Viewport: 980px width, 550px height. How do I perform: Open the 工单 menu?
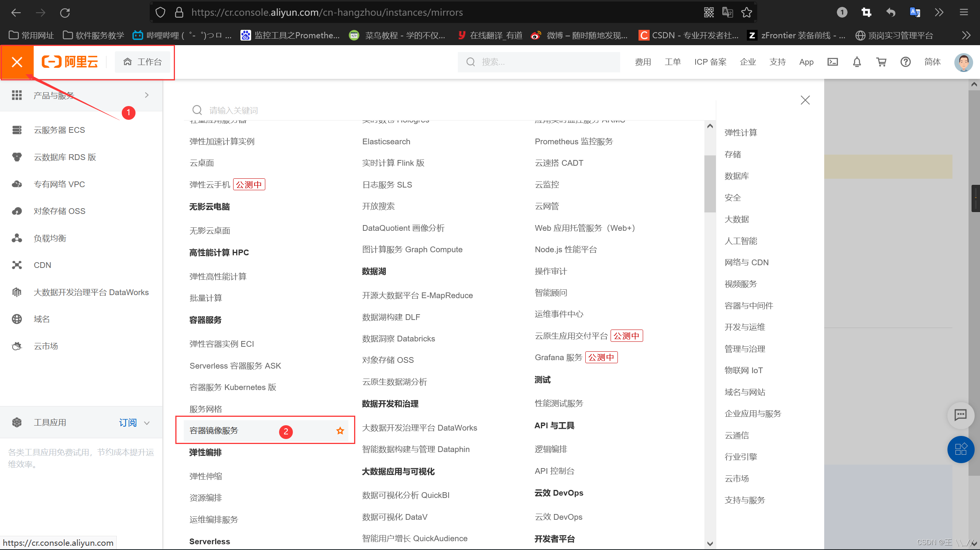[673, 62]
